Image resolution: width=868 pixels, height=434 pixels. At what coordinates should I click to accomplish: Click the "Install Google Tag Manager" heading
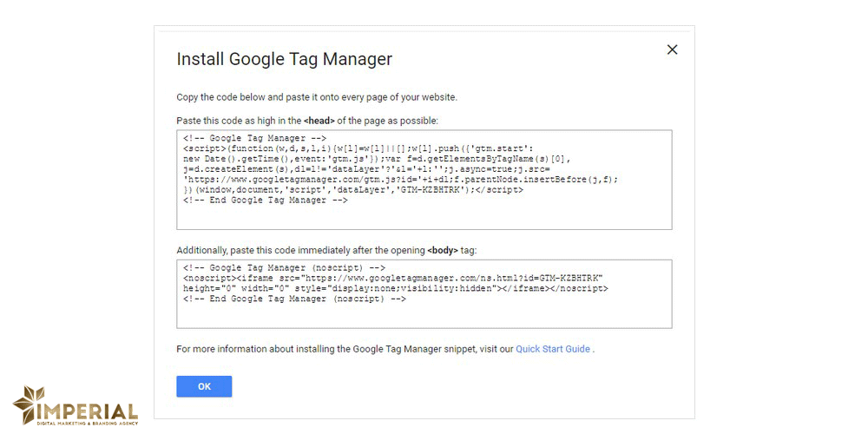pos(284,59)
